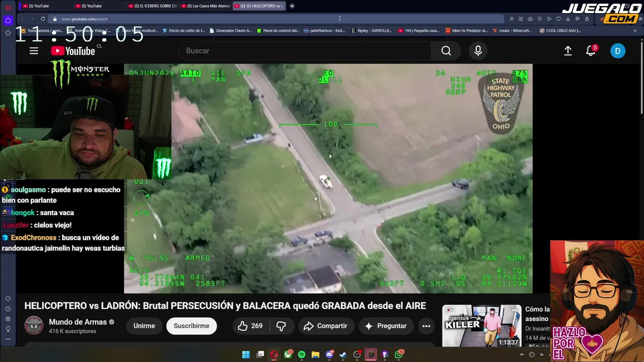The width and height of the screenshot is (644, 362).
Task: Click the youtube.com address bar
Action: tap(277, 19)
